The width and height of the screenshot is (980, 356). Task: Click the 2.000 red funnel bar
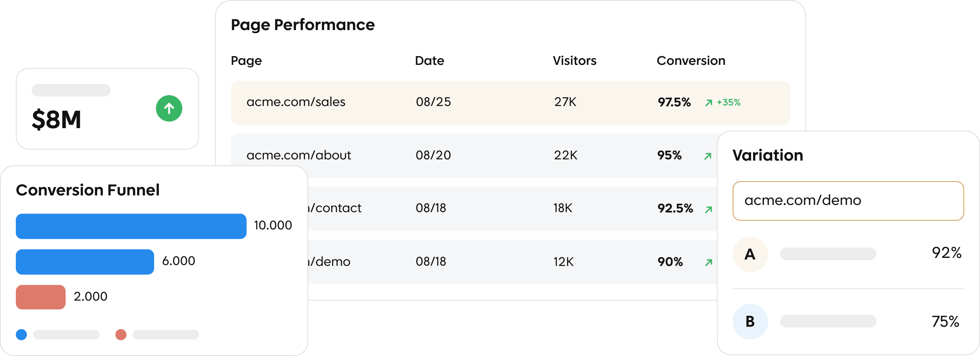point(41,297)
